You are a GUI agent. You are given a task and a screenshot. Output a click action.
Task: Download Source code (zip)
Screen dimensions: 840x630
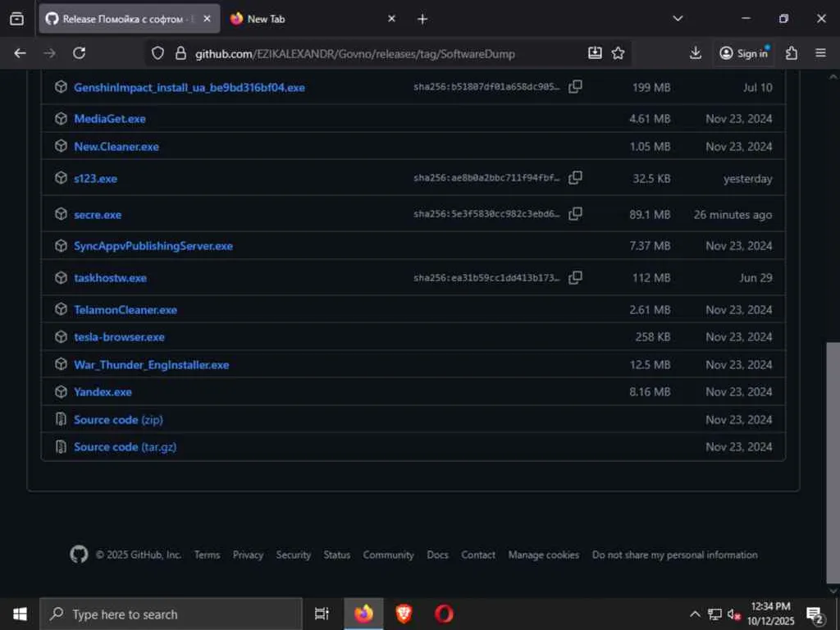tap(118, 419)
